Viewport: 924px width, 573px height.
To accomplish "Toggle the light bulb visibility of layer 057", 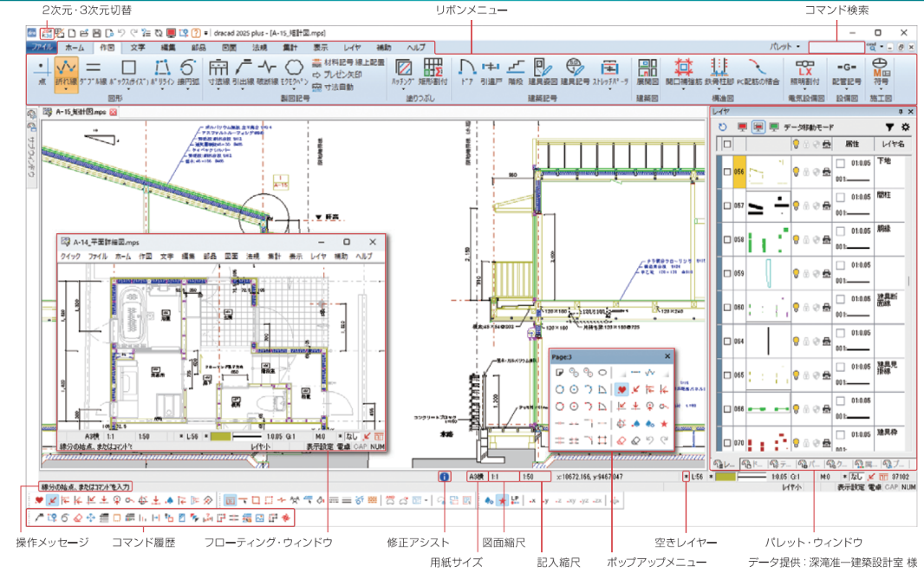I will tap(796, 205).
